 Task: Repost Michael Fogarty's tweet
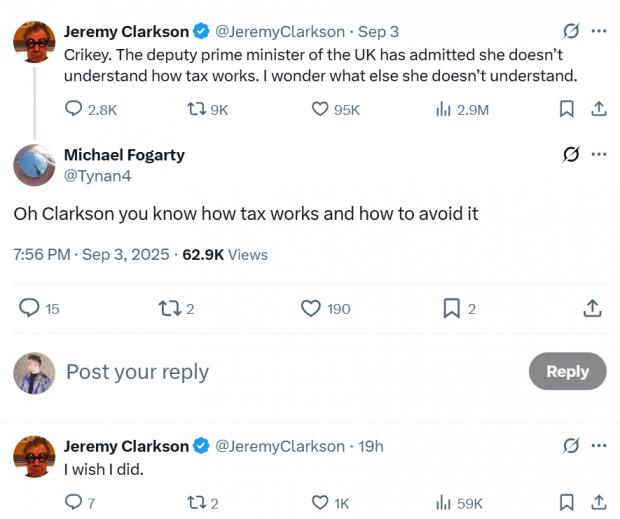(x=170, y=309)
